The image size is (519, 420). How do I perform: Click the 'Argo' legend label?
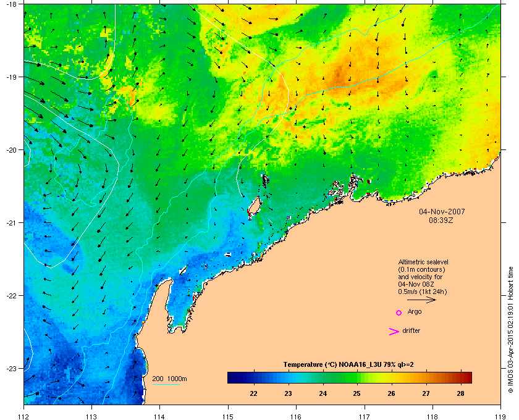(x=415, y=312)
